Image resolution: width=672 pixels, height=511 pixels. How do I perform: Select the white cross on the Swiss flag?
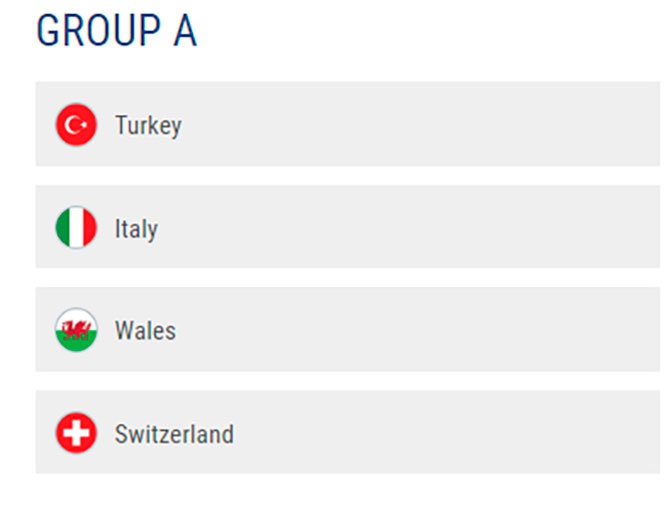point(76,433)
